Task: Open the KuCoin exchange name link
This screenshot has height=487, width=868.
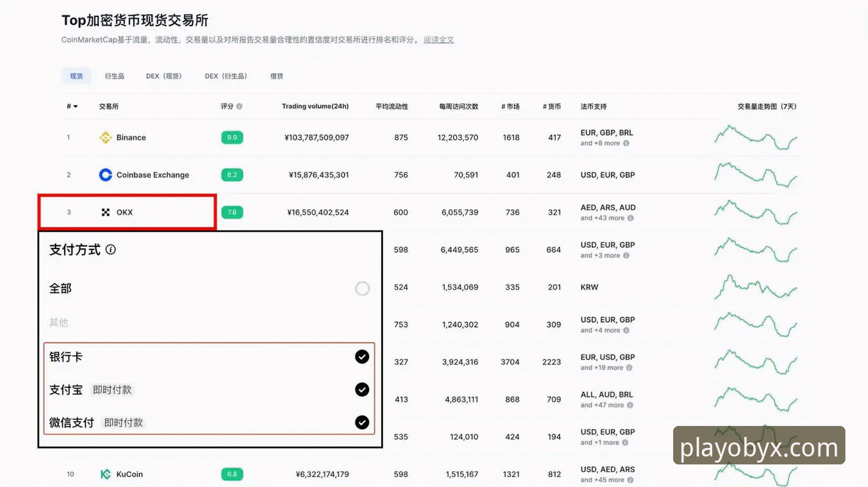Action: (x=129, y=474)
